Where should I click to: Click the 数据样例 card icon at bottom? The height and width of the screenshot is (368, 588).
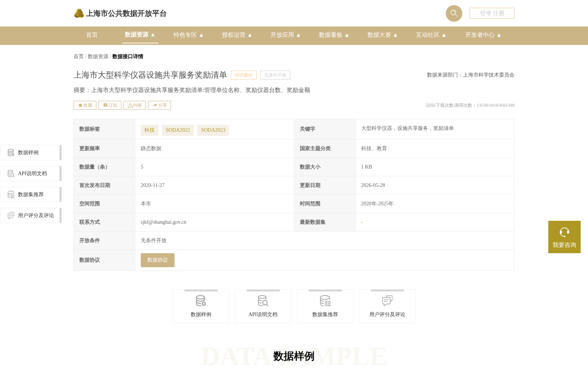click(201, 301)
